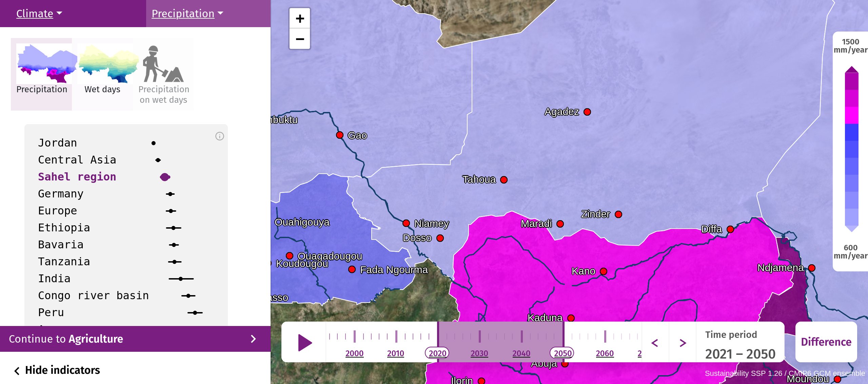Open the Climate dropdown menu

39,14
